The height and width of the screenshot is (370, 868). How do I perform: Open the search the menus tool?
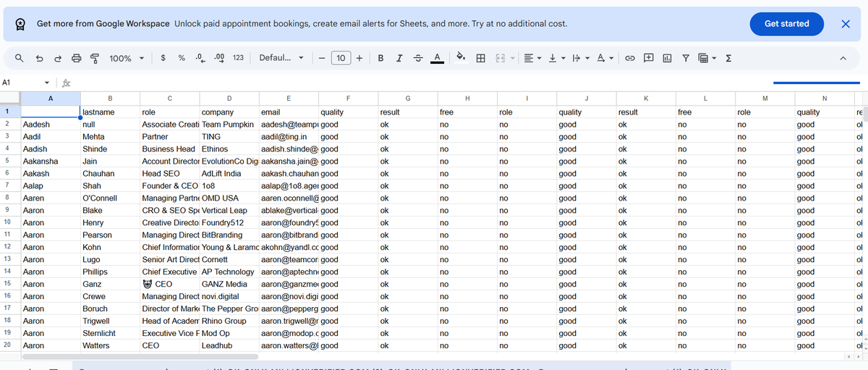coord(20,58)
